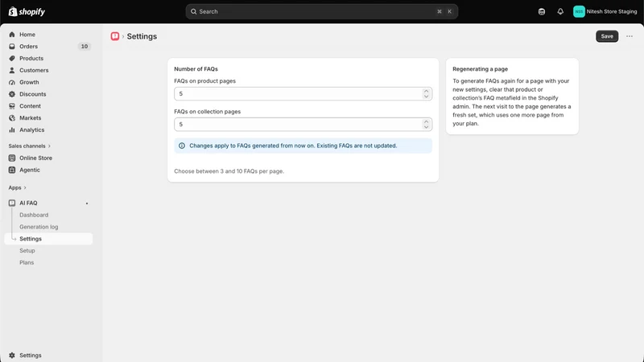
Task: Open notifications bell
Action: tap(560, 11)
